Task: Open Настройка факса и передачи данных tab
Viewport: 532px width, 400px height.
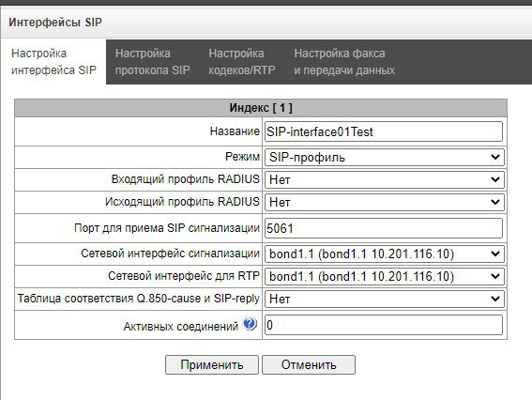Action: [344, 61]
